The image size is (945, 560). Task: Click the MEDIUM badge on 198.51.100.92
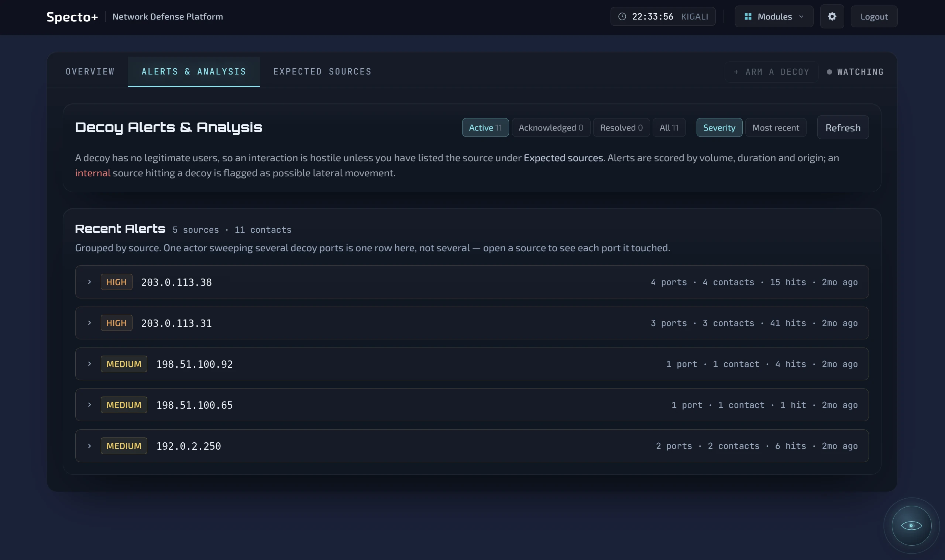point(124,364)
